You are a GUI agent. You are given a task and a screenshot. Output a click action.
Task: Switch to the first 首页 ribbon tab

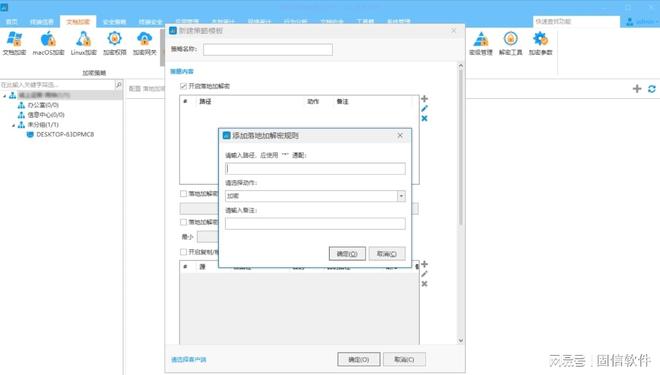tap(12, 21)
